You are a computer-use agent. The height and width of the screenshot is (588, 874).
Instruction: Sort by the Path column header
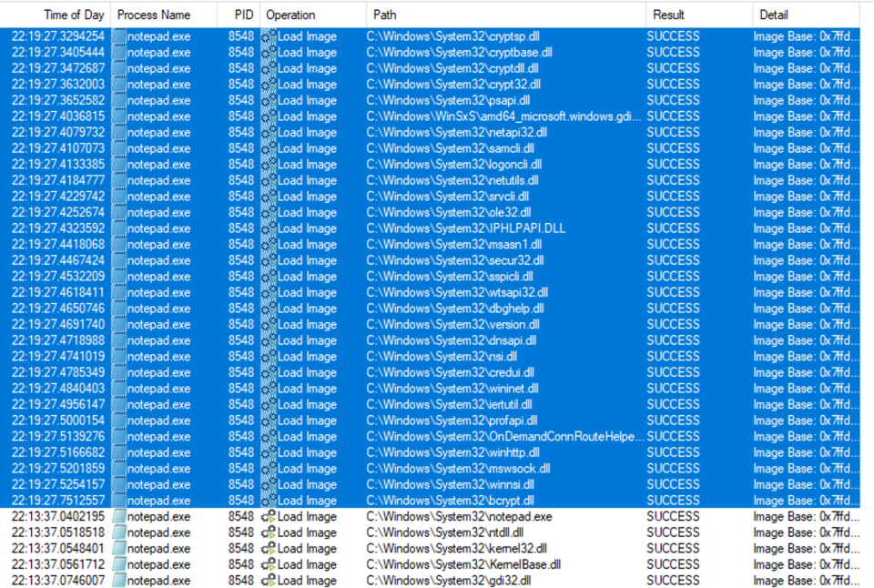(x=385, y=15)
